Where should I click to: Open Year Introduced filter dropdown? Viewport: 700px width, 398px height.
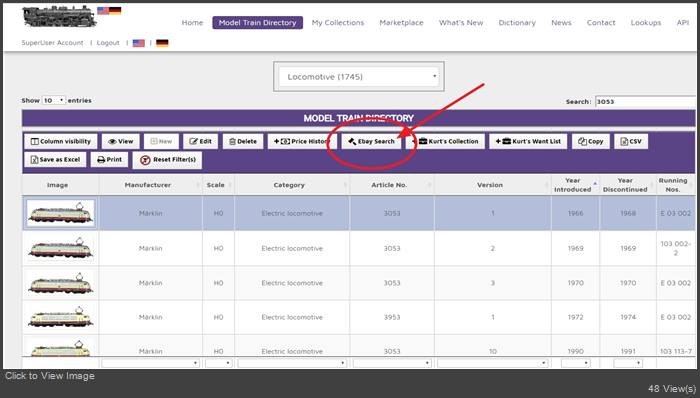pyautogui.click(x=575, y=363)
